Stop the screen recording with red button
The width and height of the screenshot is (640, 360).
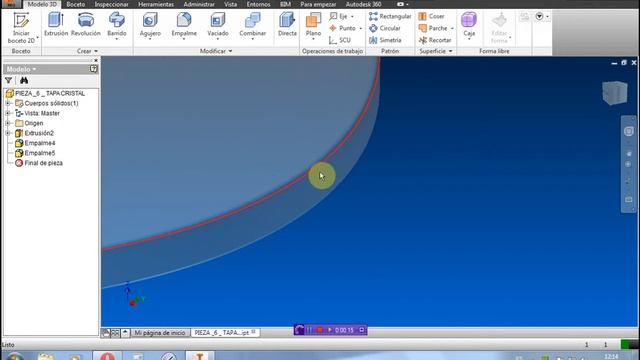pyautogui.click(x=320, y=330)
